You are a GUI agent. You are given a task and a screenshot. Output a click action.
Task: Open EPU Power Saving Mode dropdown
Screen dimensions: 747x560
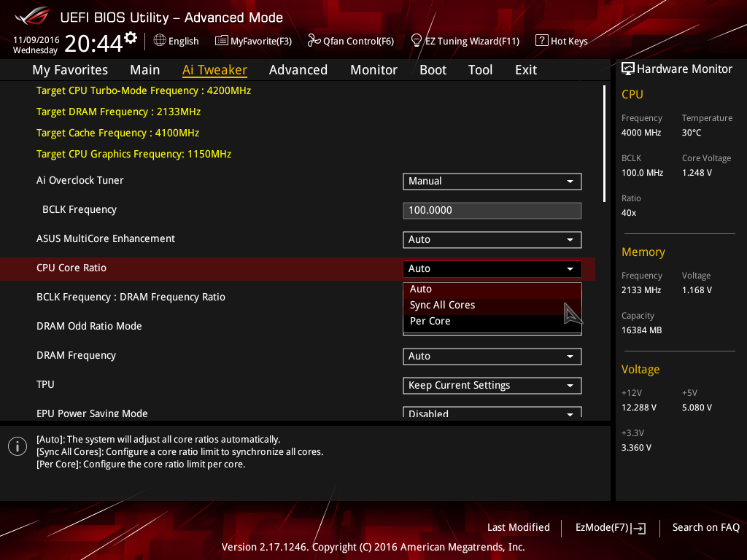click(492, 413)
